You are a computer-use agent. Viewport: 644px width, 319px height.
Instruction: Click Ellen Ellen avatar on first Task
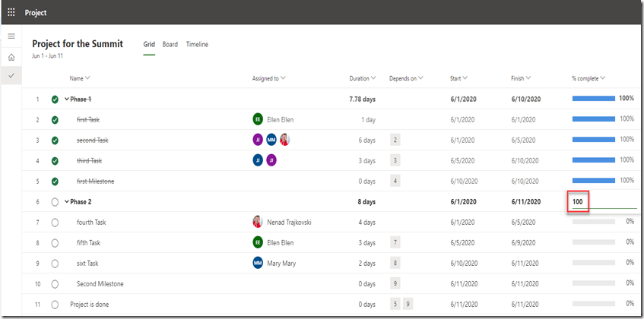pyautogui.click(x=258, y=119)
